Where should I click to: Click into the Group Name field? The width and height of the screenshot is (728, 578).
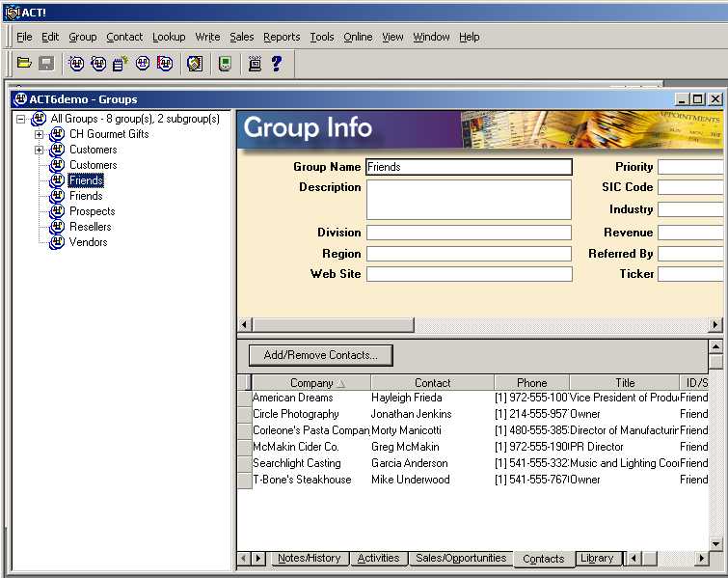(469, 167)
